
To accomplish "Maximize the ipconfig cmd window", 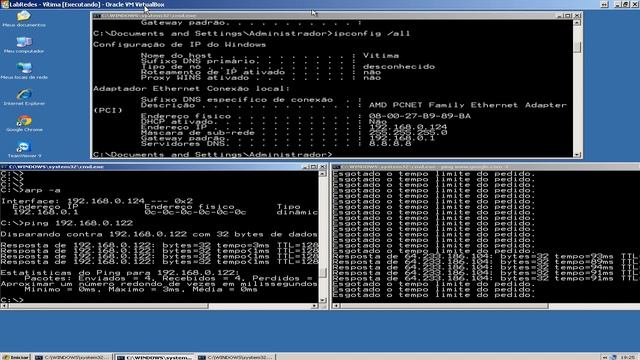I will (568, 16).
